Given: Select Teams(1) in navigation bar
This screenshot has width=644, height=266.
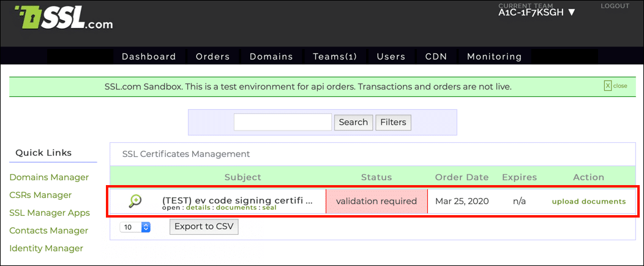Looking at the screenshot, I should 335,56.
